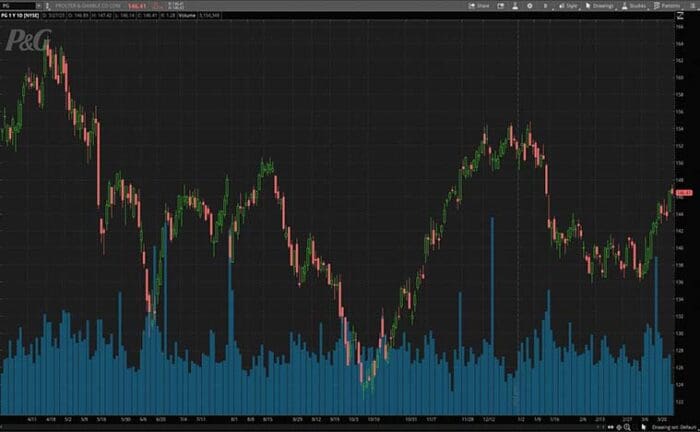Screen dimensions: 700x432
Task: Open the Drawings menu
Action: pyautogui.click(x=600, y=6)
